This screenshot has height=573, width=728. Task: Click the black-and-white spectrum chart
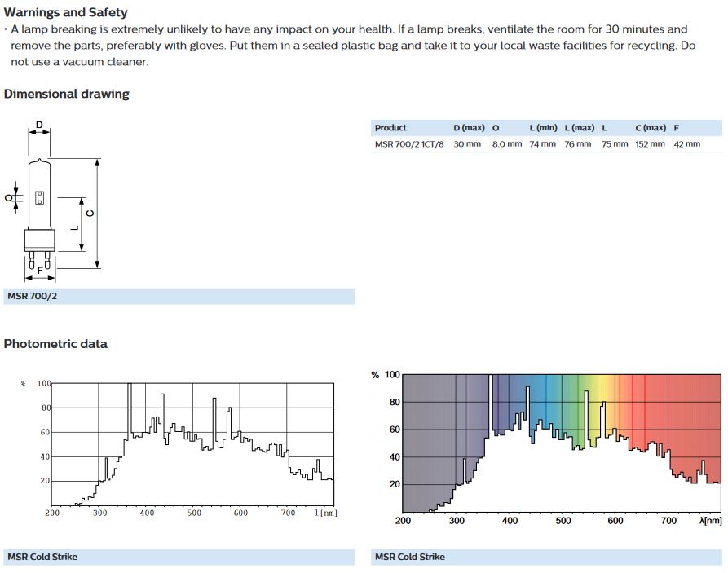[x=179, y=448]
